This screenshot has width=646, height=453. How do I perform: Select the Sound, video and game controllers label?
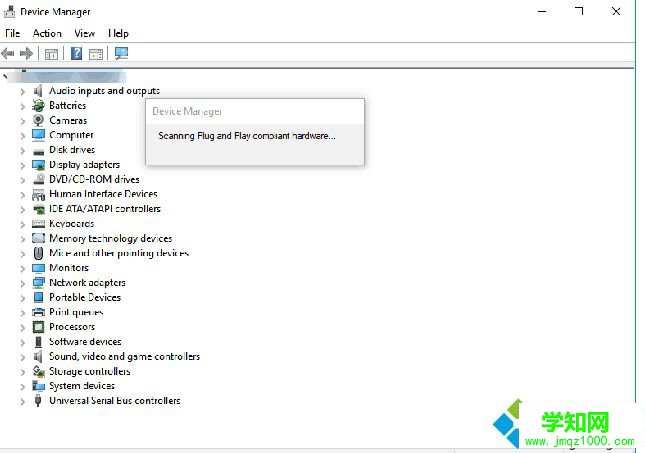pos(124,357)
